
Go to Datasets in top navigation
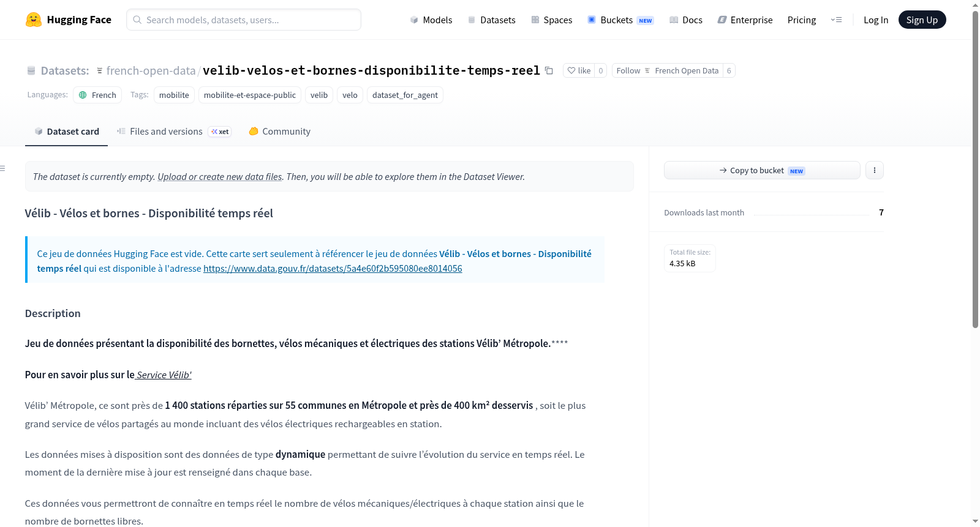tap(491, 20)
